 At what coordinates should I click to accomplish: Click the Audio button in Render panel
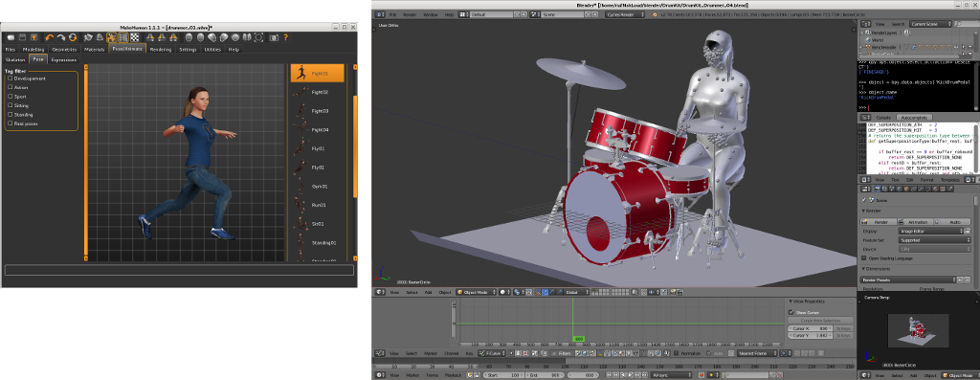[x=953, y=221]
